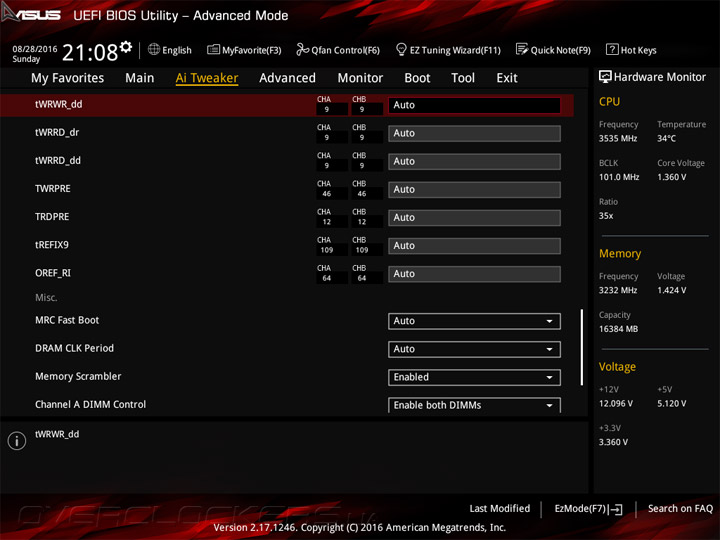Select the MRC Fast Boot label
Image resolution: width=720 pixels, height=540 pixels.
[67, 320]
